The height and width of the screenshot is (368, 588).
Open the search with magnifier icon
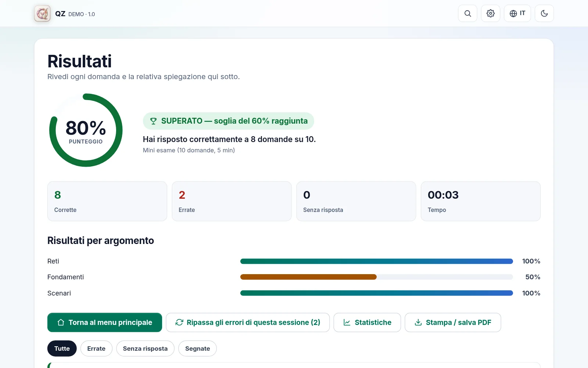point(467,14)
